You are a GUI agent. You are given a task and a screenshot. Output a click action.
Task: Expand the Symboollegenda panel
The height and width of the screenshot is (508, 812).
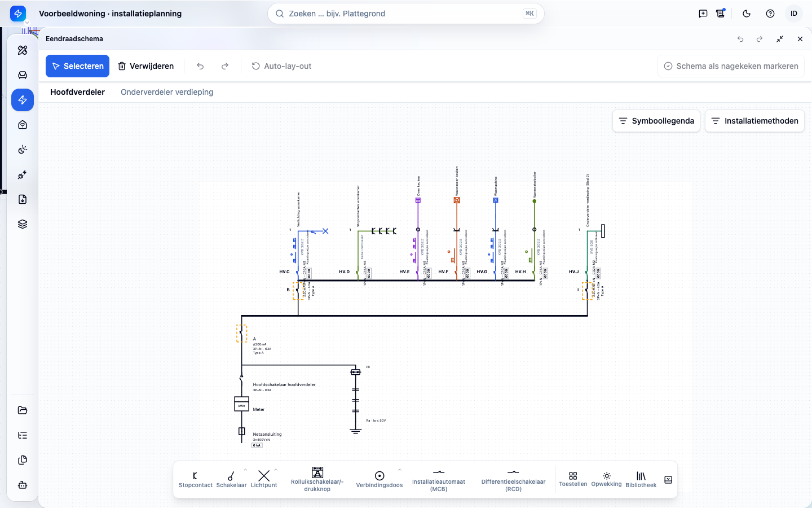656,121
